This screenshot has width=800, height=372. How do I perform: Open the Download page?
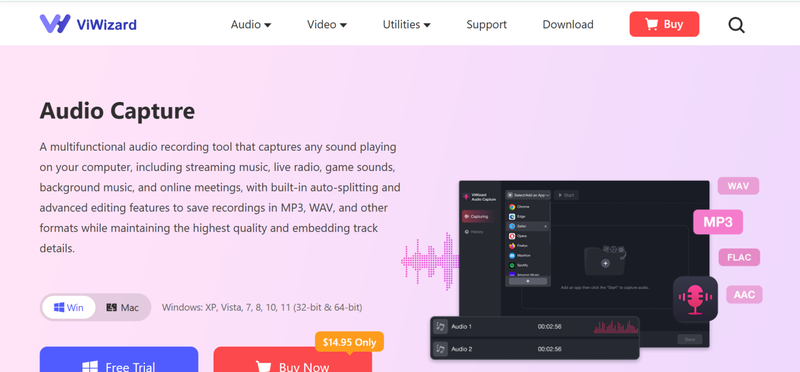pyautogui.click(x=568, y=24)
